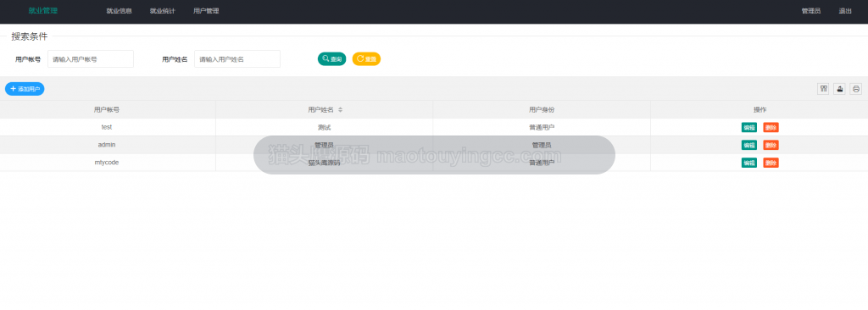Select the mtycode account cell
The height and width of the screenshot is (310, 868).
click(107, 162)
